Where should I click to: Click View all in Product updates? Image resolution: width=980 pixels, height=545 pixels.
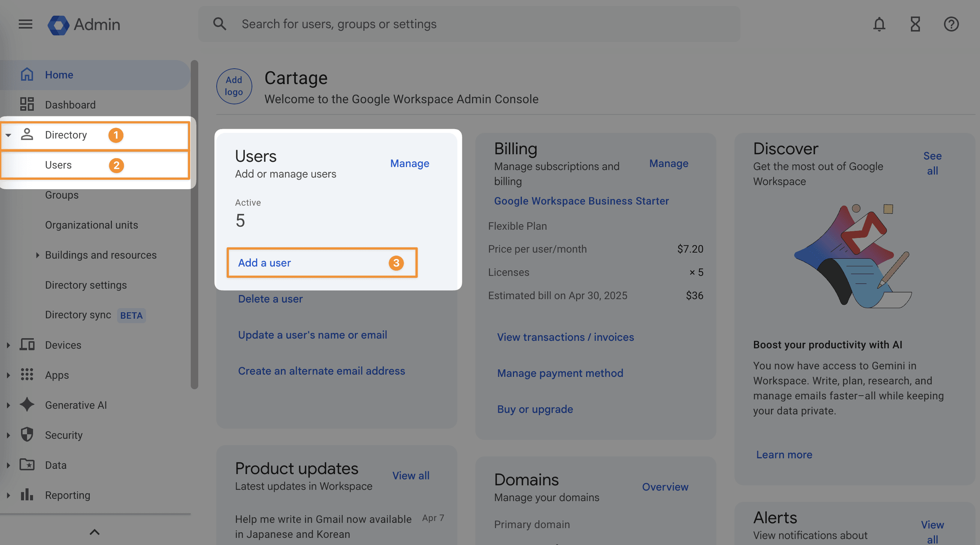point(410,476)
